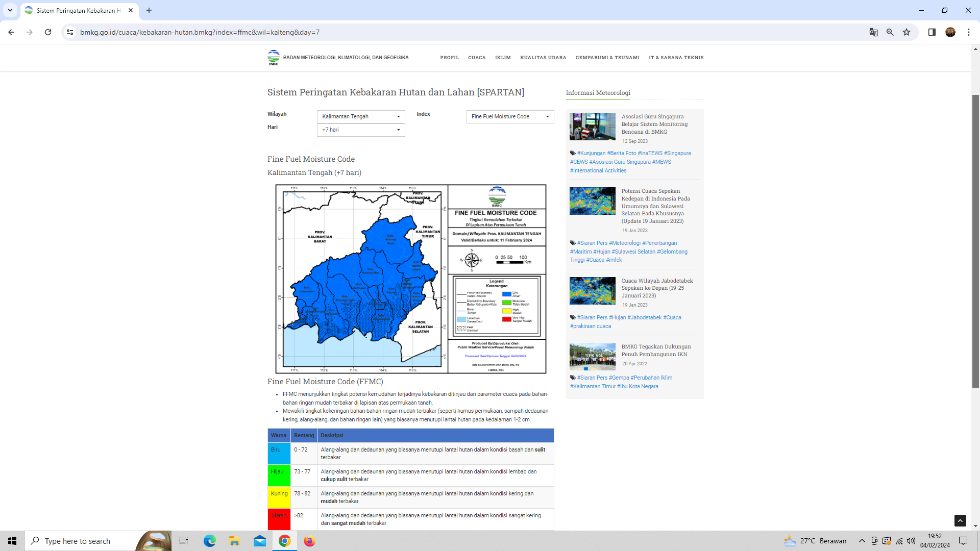This screenshot has height=551, width=980.
Task: Open the IKN group photo thumbnail
Action: (592, 357)
